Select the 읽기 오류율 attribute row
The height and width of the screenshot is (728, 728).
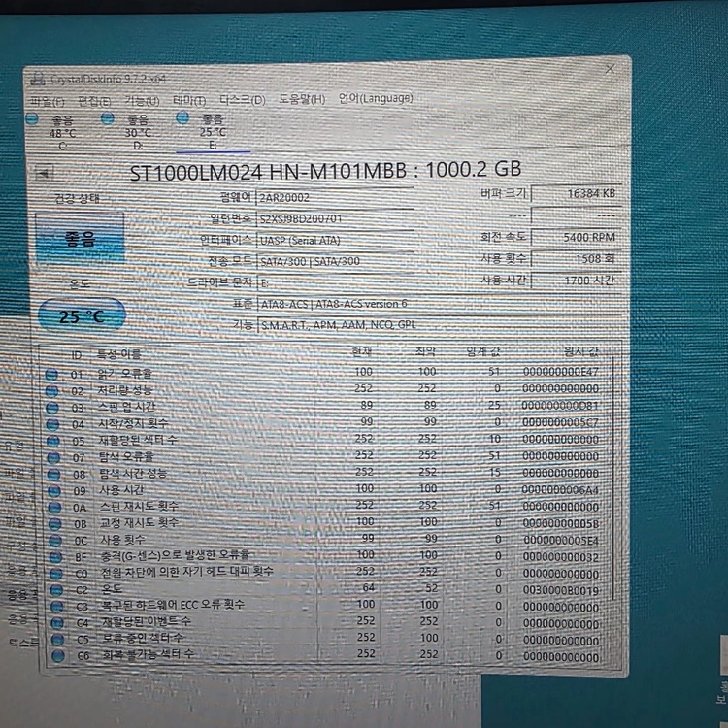[x=327, y=373]
